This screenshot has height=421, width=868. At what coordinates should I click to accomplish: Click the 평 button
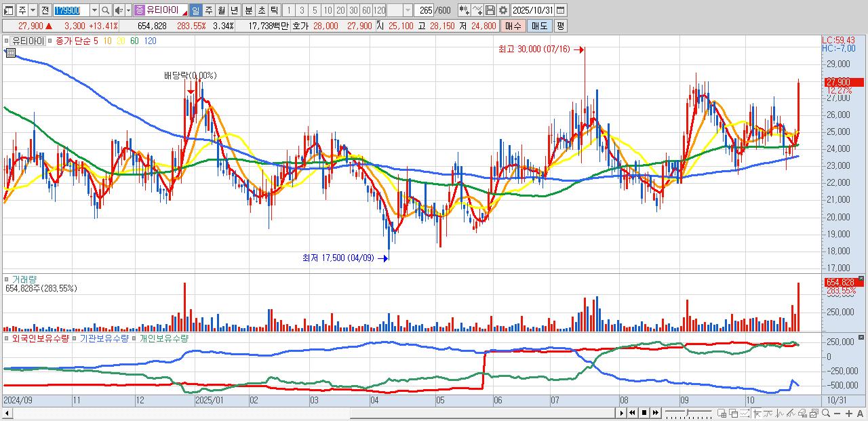pos(560,26)
